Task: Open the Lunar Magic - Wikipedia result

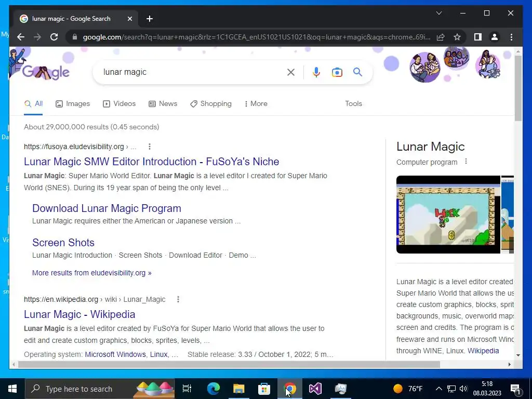Action: 79,314
